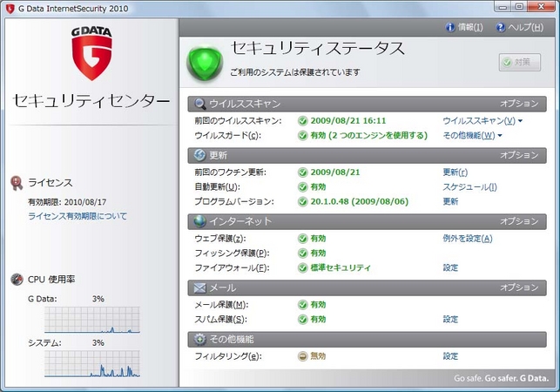Click the ライセンス有効期限について link
This screenshot has height=392, width=560.
coord(78,216)
